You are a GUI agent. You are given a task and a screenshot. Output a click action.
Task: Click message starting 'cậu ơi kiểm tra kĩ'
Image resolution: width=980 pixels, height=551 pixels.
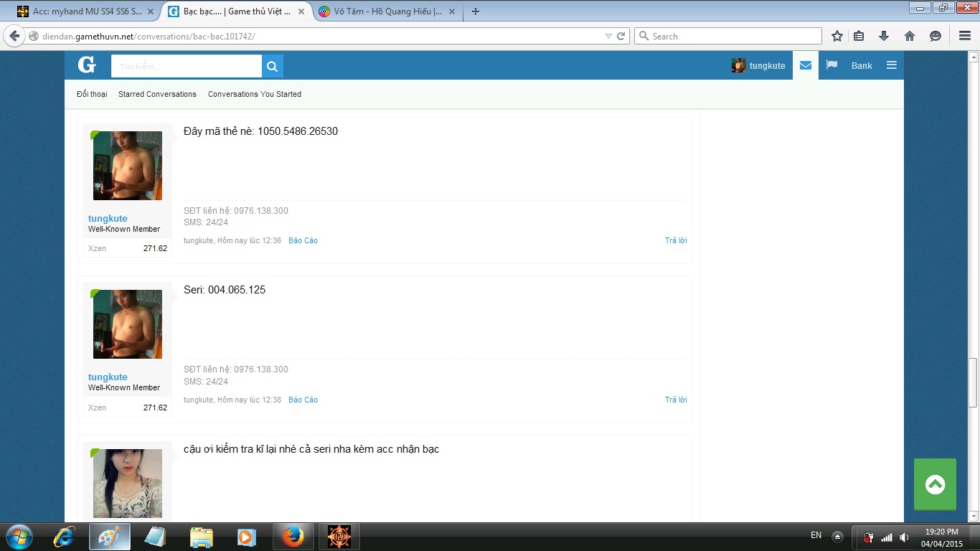(x=311, y=449)
